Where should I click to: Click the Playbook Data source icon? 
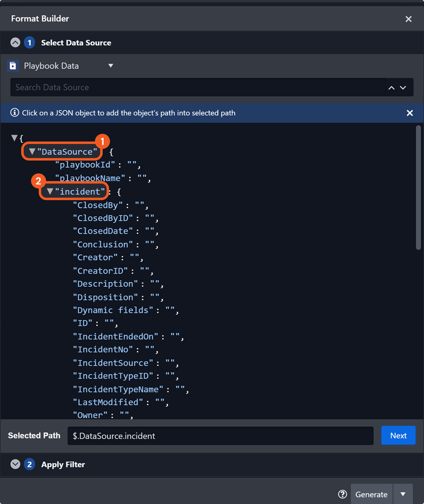tap(13, 66)
